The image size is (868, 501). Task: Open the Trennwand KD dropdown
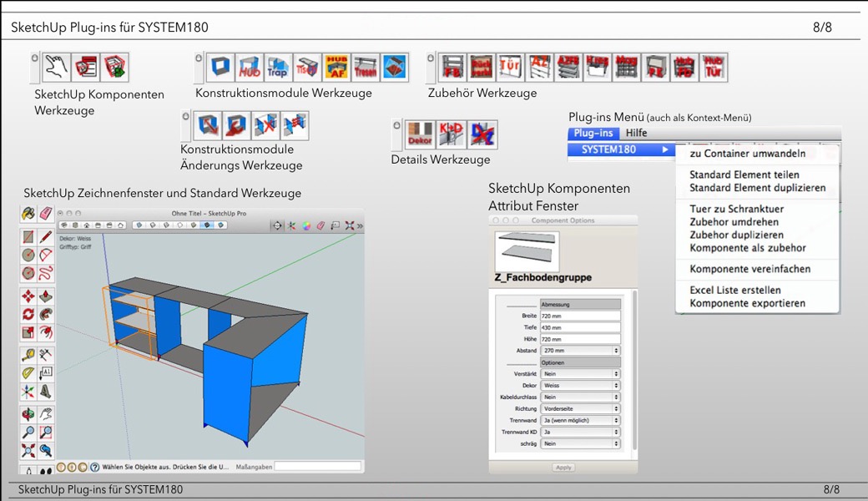click(x=580, y=432)
